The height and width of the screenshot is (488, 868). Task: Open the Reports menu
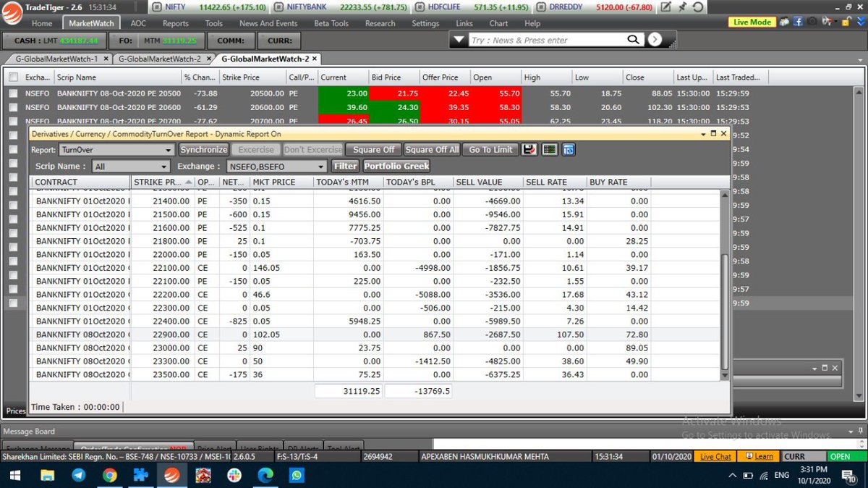pyautogui.click(x=176, y=23)
